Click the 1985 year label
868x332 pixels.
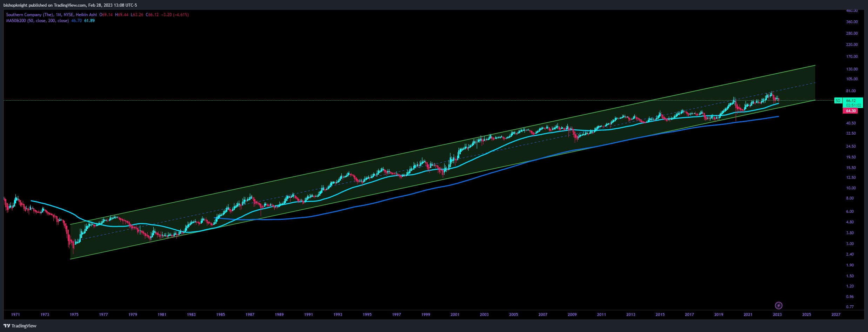pyautogui.click(x=221, y=314)
